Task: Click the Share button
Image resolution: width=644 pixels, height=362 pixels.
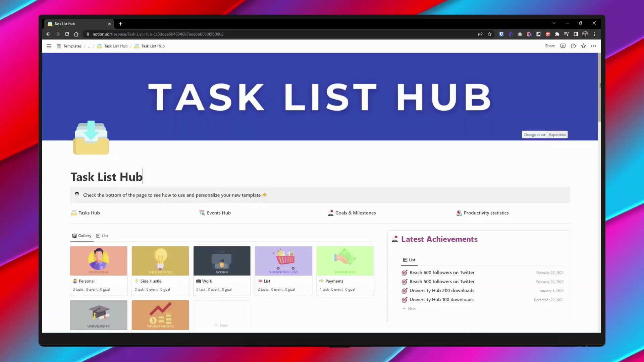Action: click(550, 46)
